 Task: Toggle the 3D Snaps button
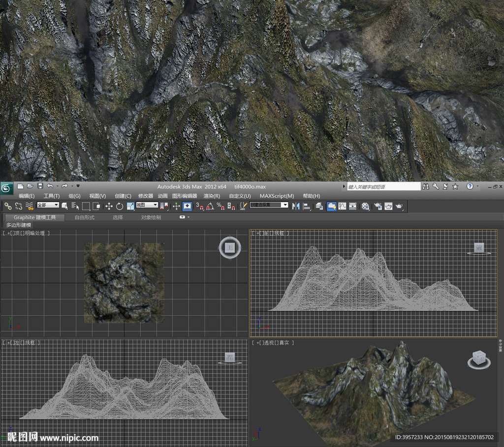point(200,206)
